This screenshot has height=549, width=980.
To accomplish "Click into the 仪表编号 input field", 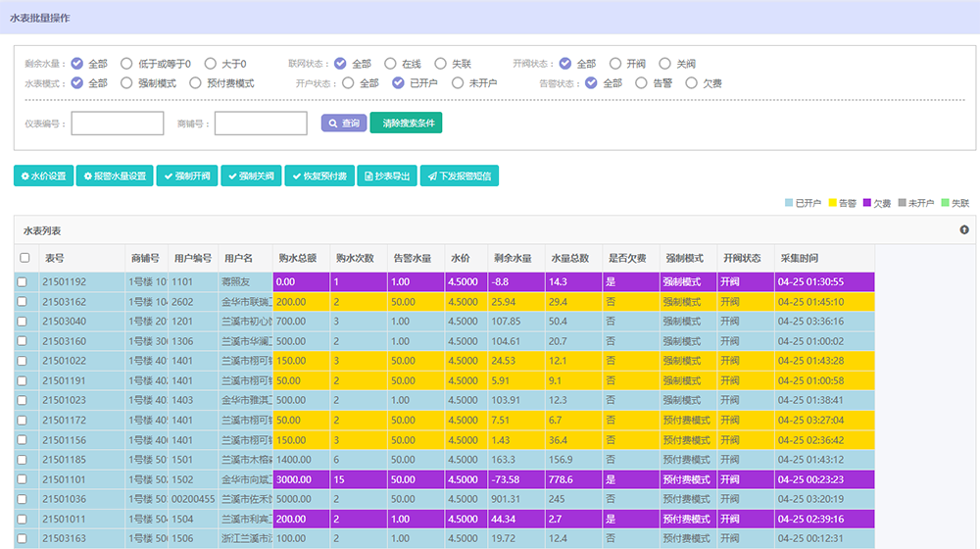I will tap(118, 124).
